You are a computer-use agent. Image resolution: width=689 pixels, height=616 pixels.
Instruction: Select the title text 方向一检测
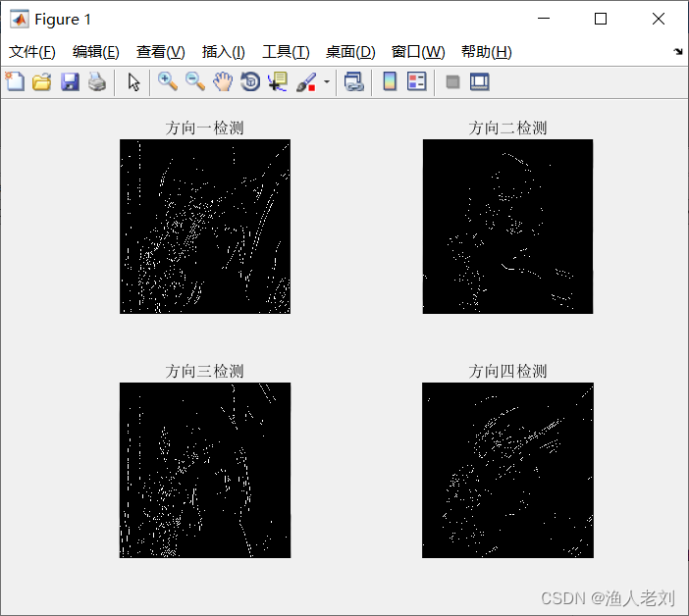[x=204, y=128]
